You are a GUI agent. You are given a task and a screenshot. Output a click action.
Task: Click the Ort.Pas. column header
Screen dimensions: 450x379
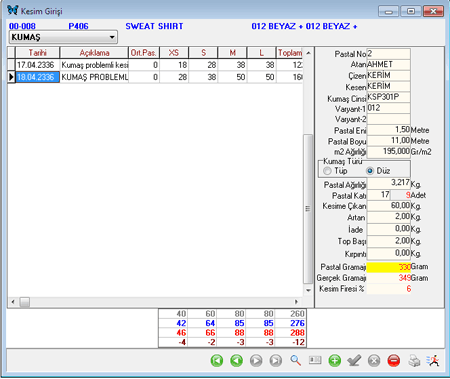coord(144,53)
